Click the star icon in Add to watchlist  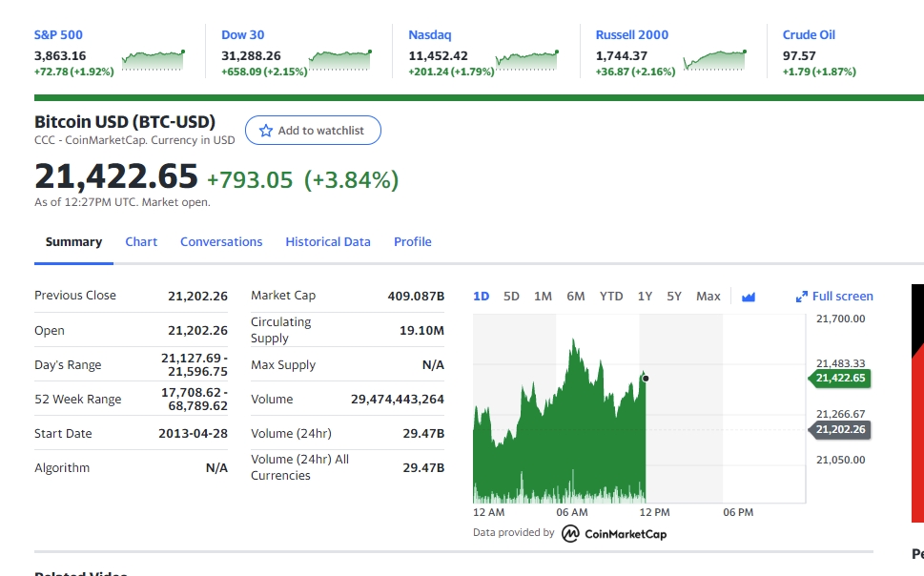coord(266,131)
